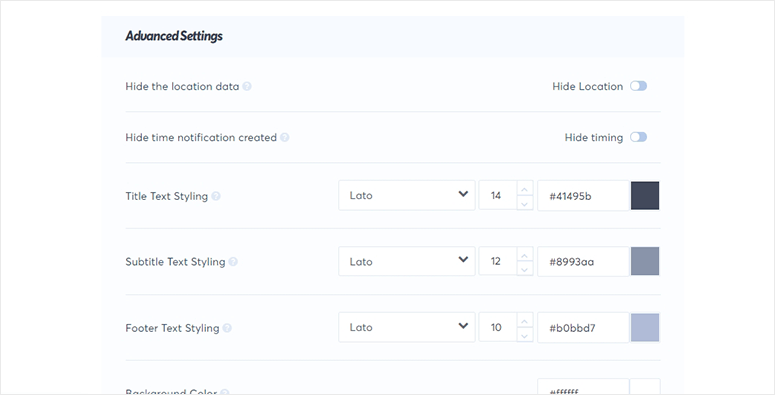This screenshot has width=775, height=395.
Task: Increase Footer text size with up arrow
Action: [x=524, y=321]
